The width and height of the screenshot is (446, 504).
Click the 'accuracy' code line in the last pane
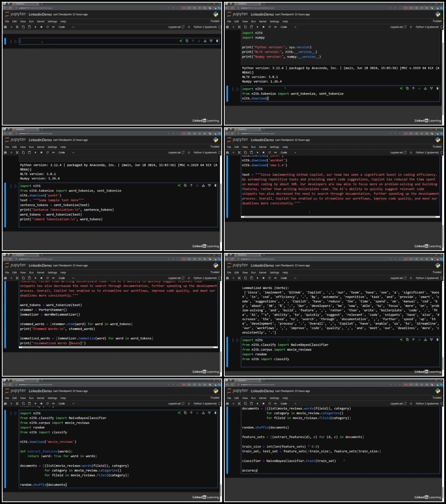pos(250,470)
